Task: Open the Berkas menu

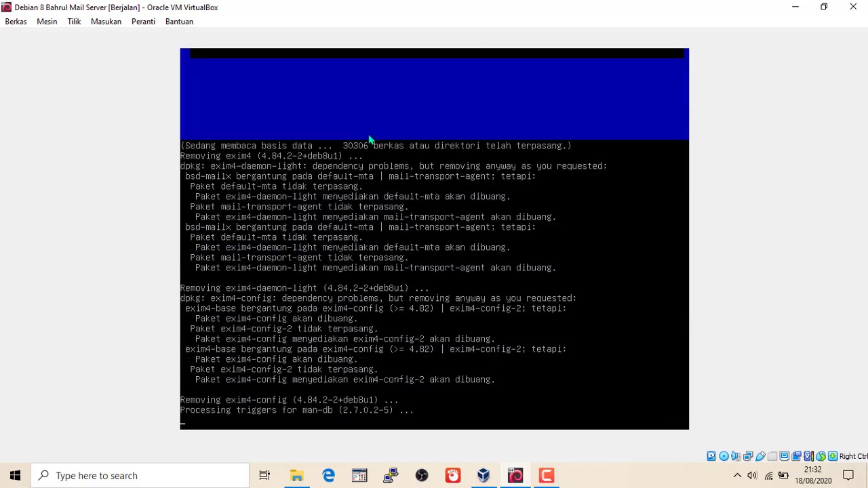Action: (16, 22)
